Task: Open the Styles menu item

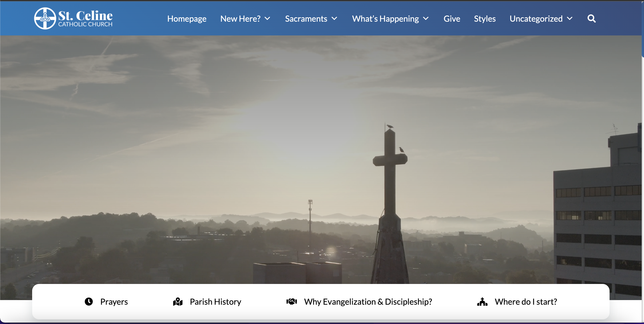Action: [485, 19]
